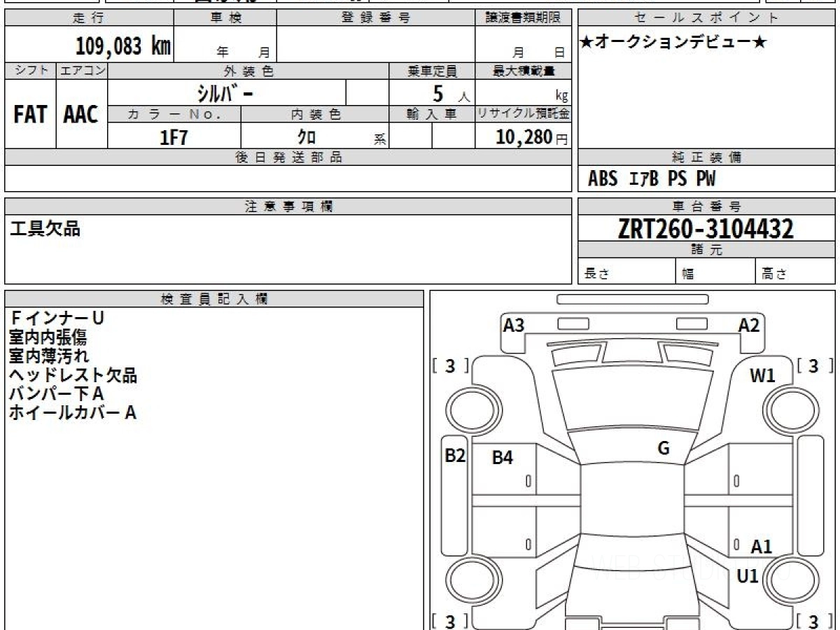This screenshot has height=630, width=840.
Task: Select the 乗車定員 header
Action: click(x=432, y=71)
